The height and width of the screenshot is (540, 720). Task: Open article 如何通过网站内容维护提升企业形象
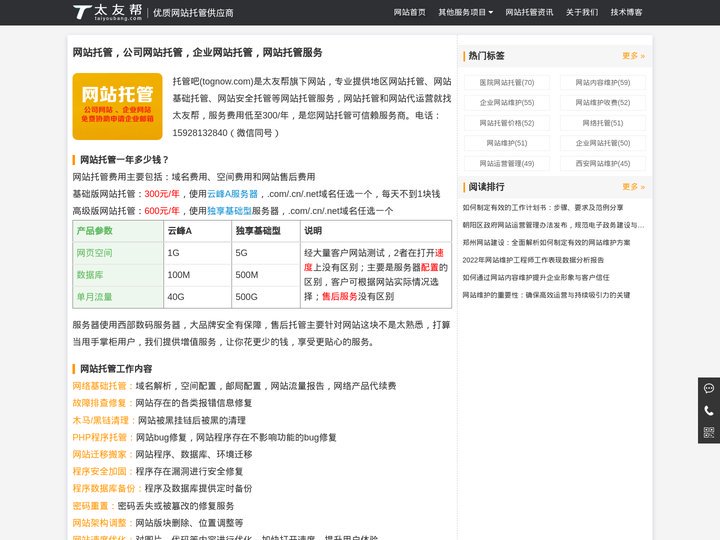click(x=536, y=277)
